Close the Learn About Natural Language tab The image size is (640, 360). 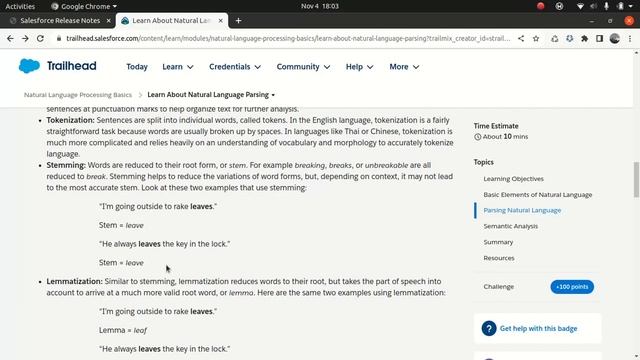[x=220, y=20]
